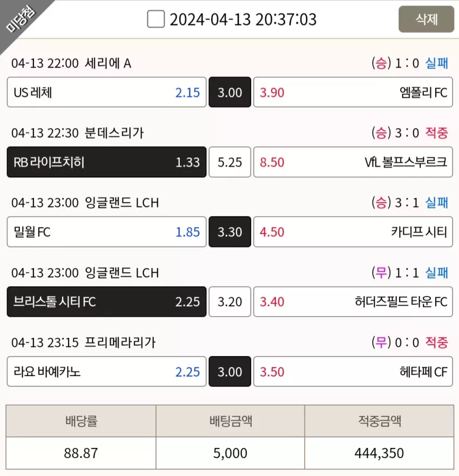
Task: Choose the 5.25 draw odds box
Action: click(230, 162)
